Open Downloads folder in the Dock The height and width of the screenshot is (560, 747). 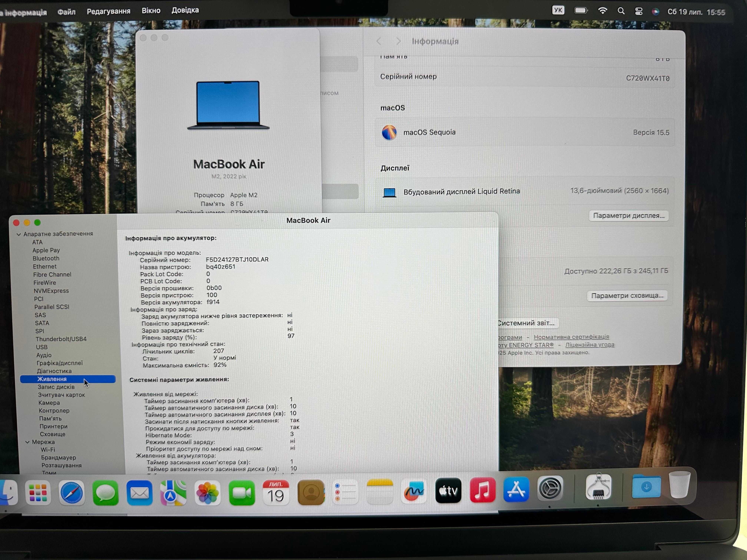tap(646, 486)
